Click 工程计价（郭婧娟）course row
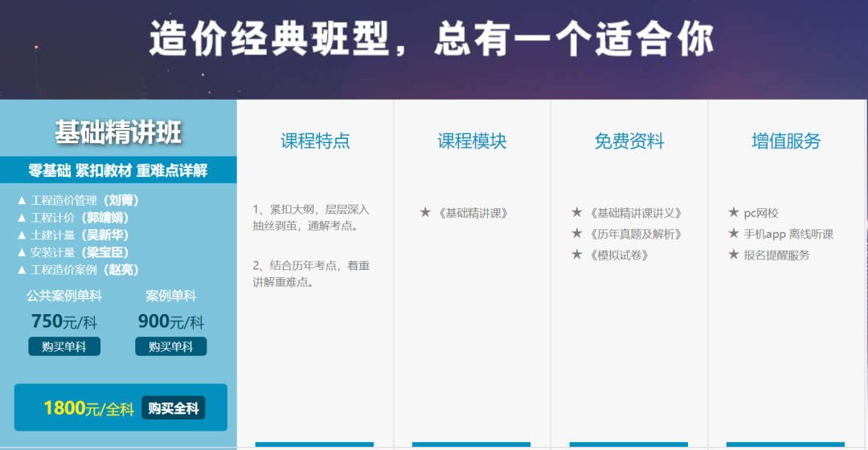Viewport: 868px width, 450px height. [74, 218]
